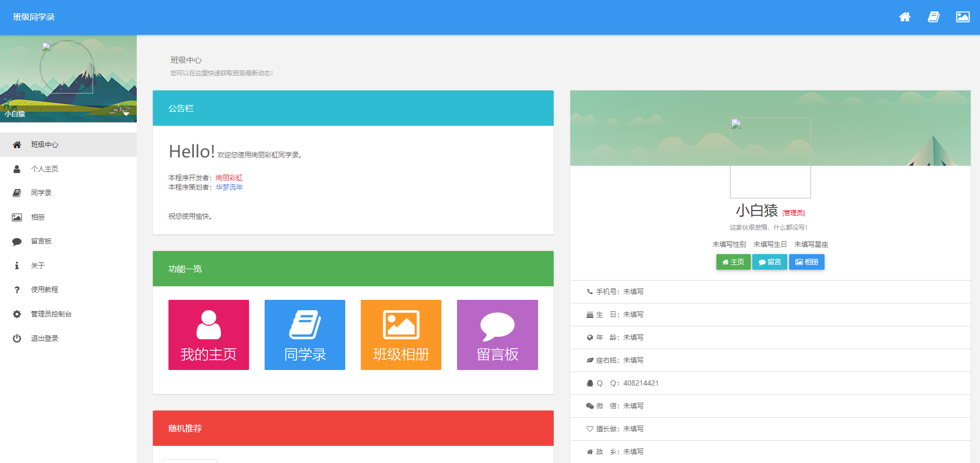Open planner link 华梦流年
The width and height of the screenshot is (980, 463).
click(229, 187)
